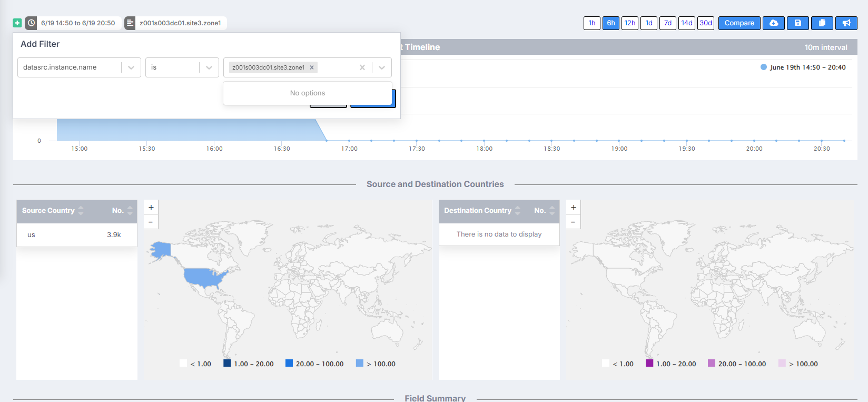This screenshot has width=868, height=402.
Task: Zoom out on the source country map
Action: pyautogui.click(x=151, y=222)
